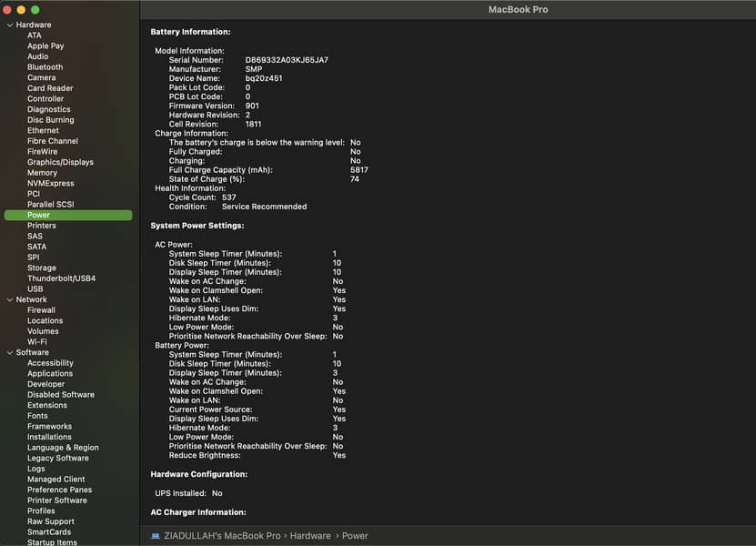Select Bluetooth in the sidebar

[x=45, y=67]
